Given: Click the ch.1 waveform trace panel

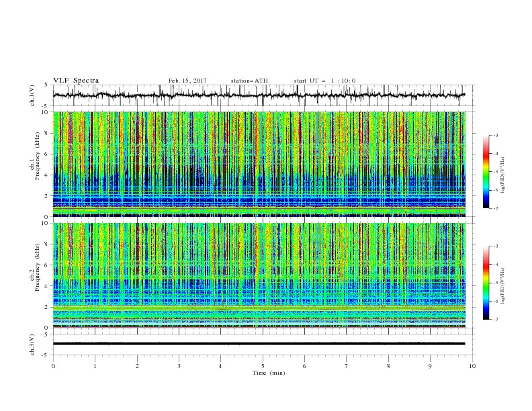Looking at the screenshot, I should tap(264, 95).
